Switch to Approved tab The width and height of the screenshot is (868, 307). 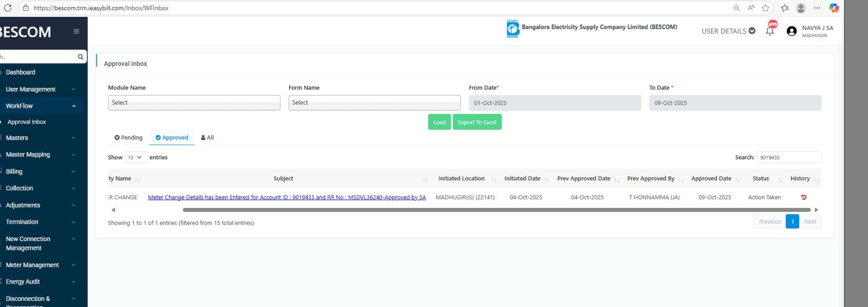172,137
